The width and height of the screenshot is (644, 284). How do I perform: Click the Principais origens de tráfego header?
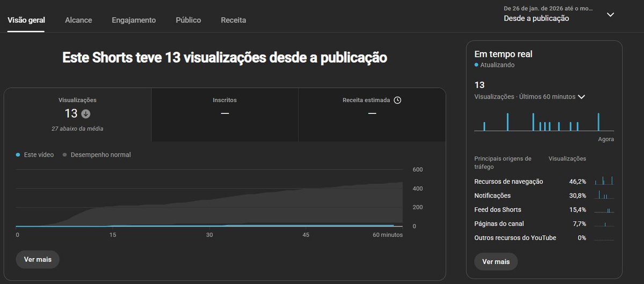pyautogui.click(x=503, y=163)
